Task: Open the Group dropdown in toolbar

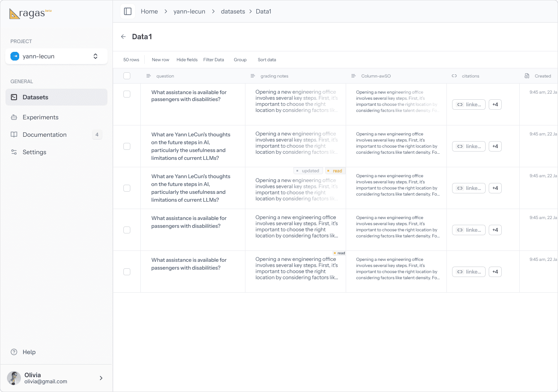Action: pyautogui.click(x=240, y=60)
